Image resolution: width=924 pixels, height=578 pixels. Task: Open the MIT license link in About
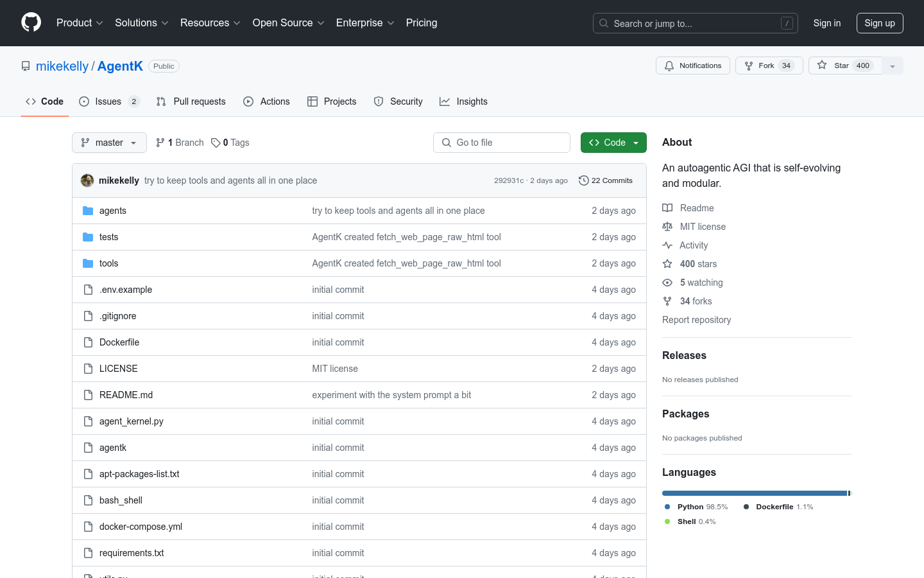(703, 227)
